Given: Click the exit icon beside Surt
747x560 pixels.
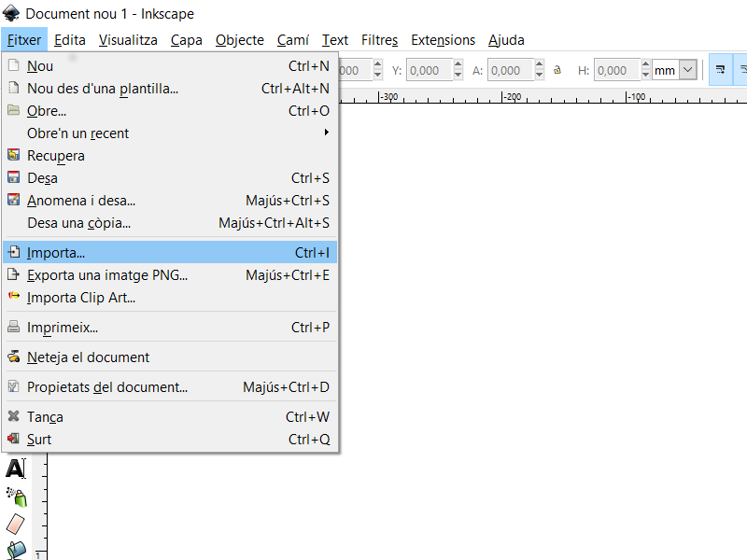Looking at the screenshot, I should [x=14, y=438].
